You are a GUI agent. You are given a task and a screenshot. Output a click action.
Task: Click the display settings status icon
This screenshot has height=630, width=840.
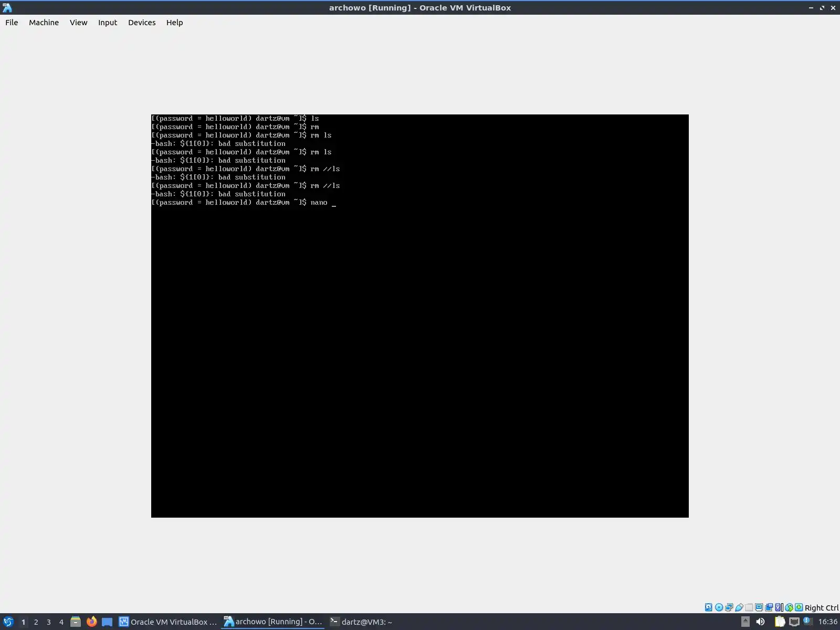tap(759, 607)
